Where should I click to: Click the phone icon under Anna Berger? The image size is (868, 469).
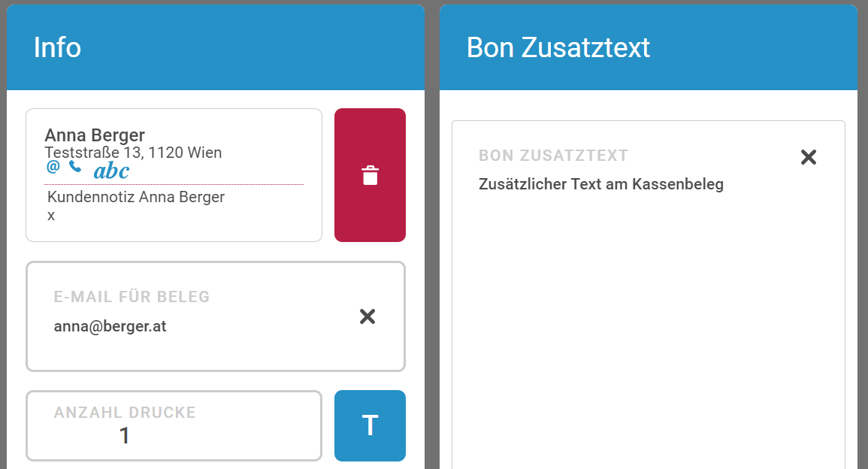point(75,167)
